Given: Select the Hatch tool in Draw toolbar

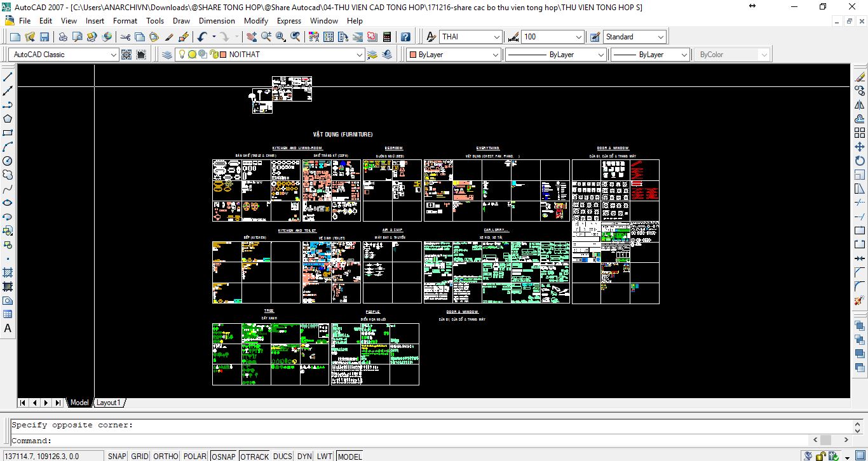Looking at the screenshot, I should [8, 272].
